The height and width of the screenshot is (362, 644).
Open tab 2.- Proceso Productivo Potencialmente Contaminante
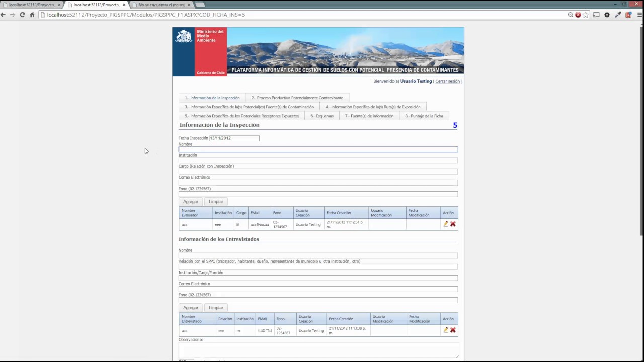click(x=297, y=98)
